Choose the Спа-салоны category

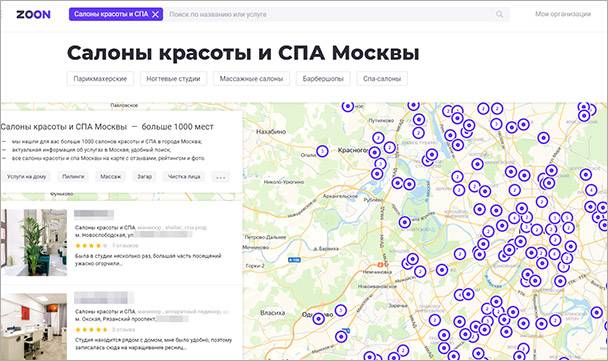tap(382, 79)
